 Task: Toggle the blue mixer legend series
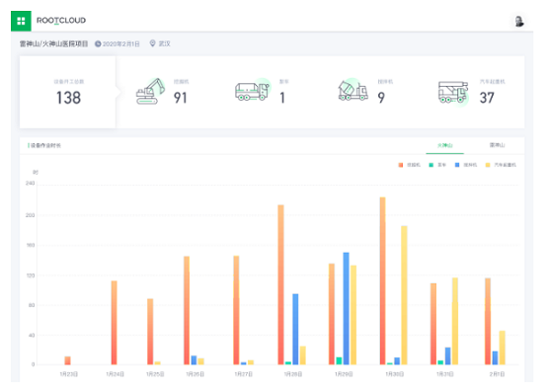tap(466, 165)
